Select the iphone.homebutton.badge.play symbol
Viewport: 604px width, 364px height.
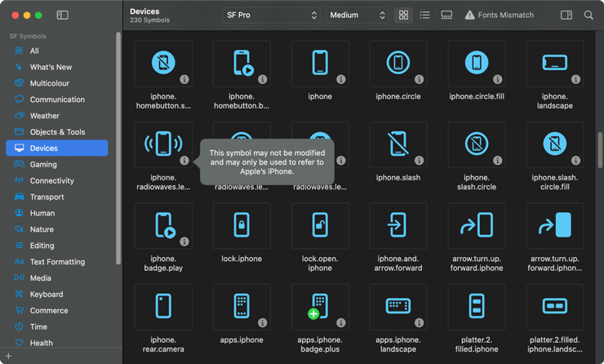pyautogui.click(x=242, y=64)
